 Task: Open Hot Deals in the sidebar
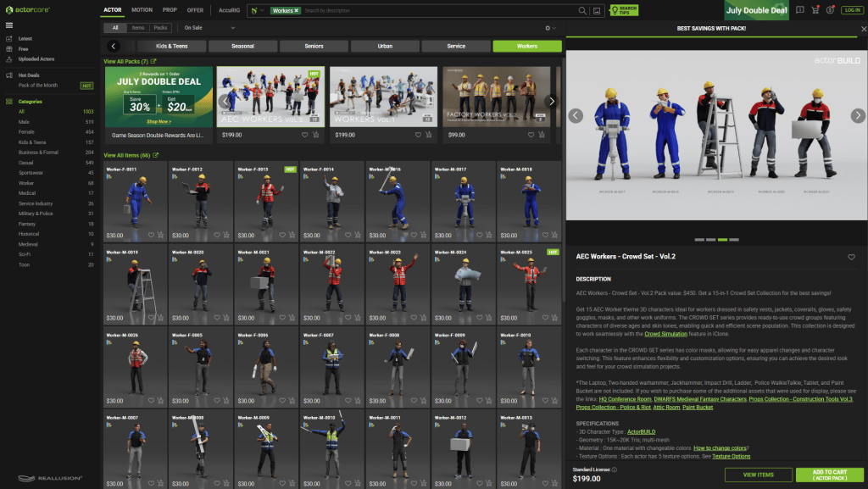click(29, 75)
